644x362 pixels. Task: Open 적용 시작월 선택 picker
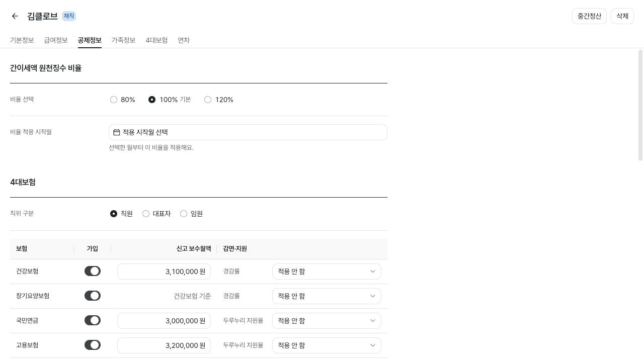[x=248, y=132]
